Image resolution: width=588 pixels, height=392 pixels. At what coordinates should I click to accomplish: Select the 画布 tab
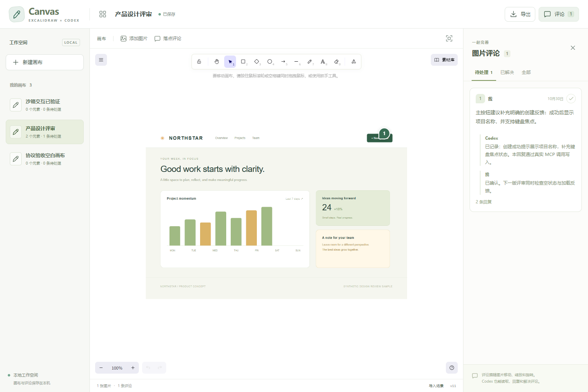click(102, 39)
